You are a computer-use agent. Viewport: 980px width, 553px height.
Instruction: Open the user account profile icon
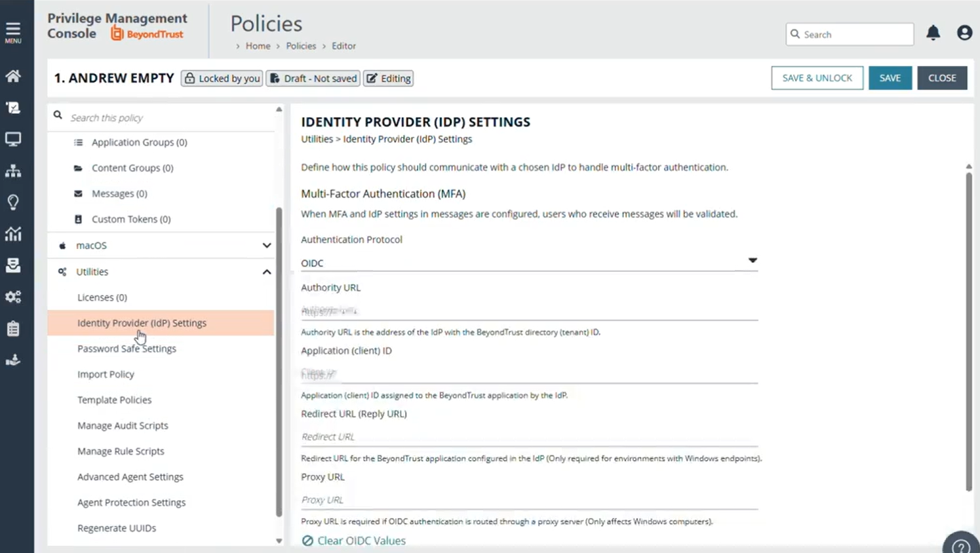point(964,33)
